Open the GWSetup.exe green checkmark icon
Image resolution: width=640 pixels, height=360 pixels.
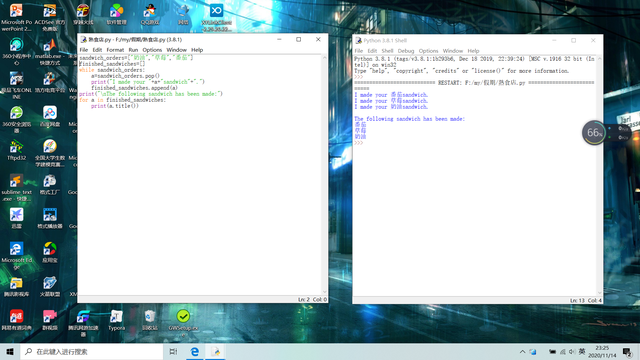(x=183, y=323)
